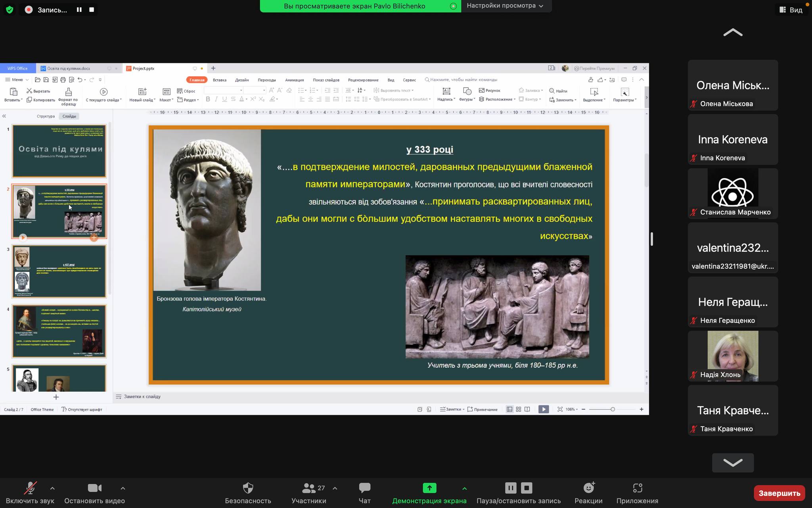Click the Paste clipboard icon in WPS
Screen dimensions: 812x508
click(13, 92)
